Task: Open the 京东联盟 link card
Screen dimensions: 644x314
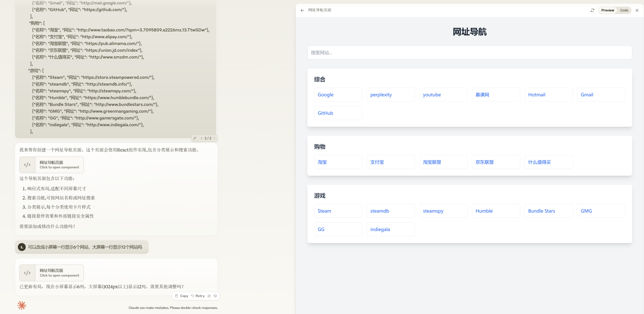Action: pos(496,162)
